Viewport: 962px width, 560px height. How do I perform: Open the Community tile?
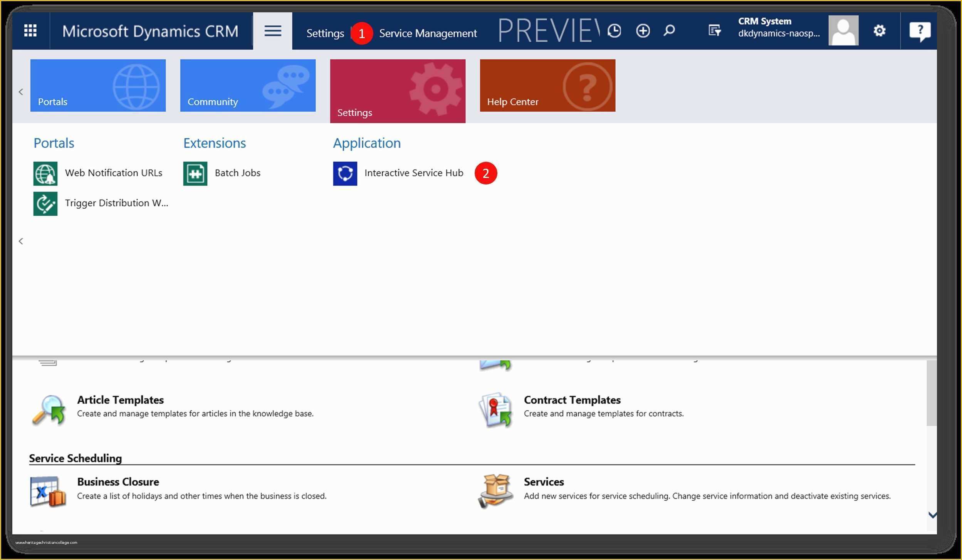click(248, 86)
